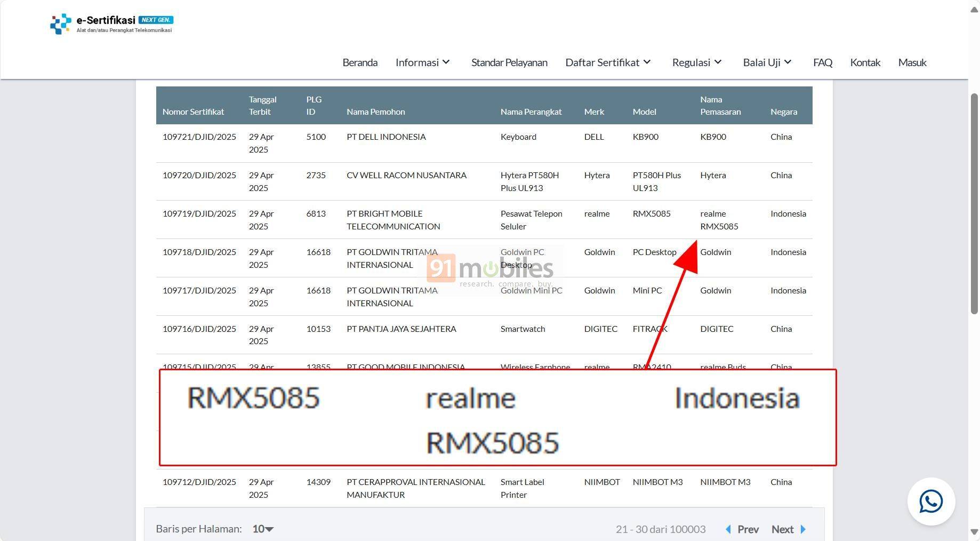
Task: Click scrollbar up arrow
Action: [x=974, y=10]
